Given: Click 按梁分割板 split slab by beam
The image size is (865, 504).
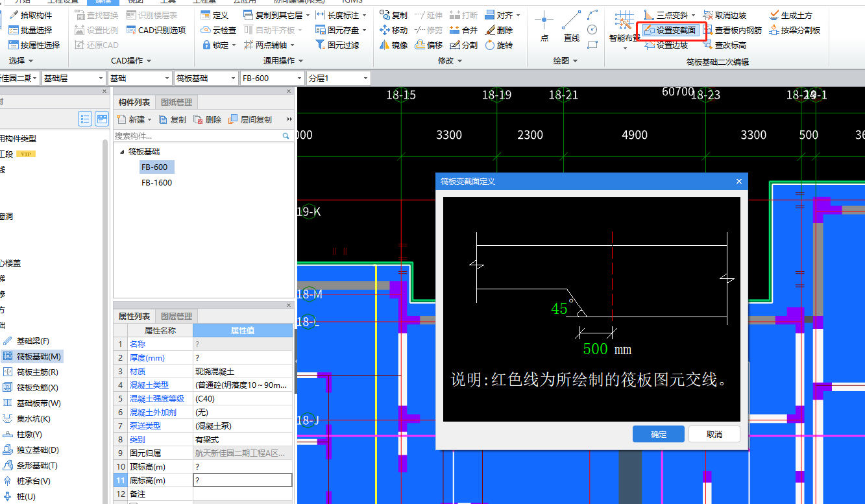Looking at the screenshot, I should (795, 30).
